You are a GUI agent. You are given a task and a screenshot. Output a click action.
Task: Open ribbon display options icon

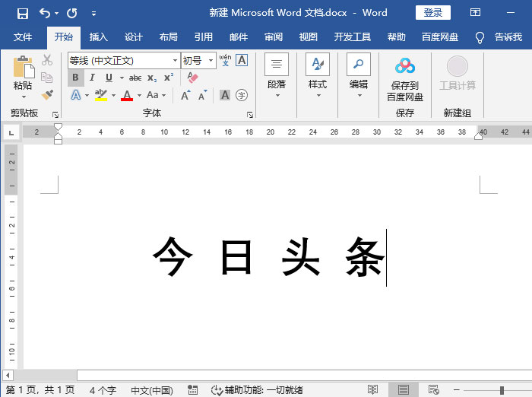click(x=475, y=13)
